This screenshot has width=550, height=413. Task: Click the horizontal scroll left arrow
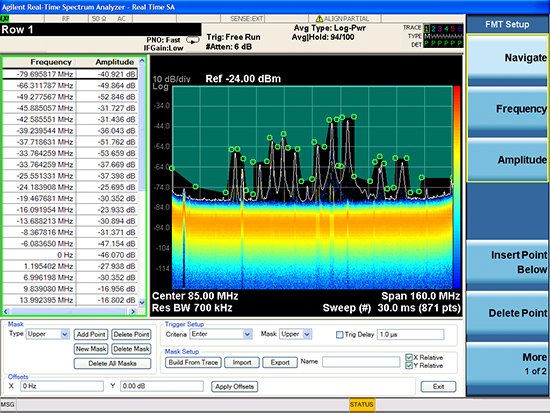pyautogui.click(x=6, y=311)
